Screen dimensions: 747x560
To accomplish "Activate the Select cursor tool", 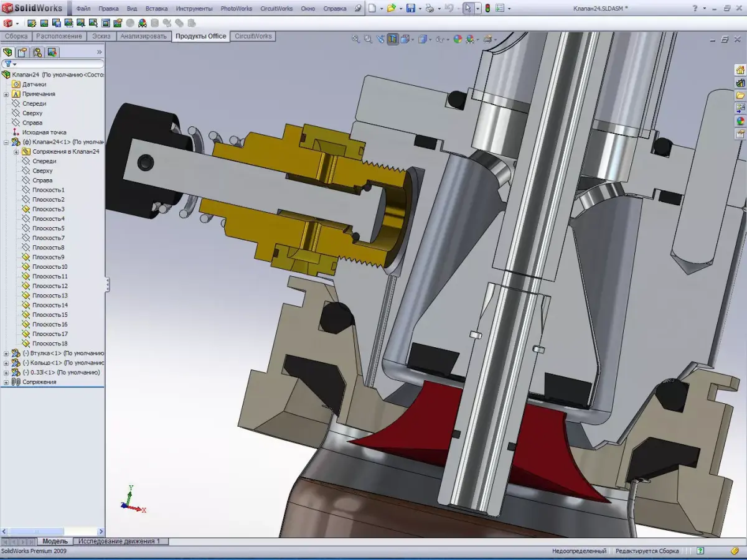I will 469,8.
